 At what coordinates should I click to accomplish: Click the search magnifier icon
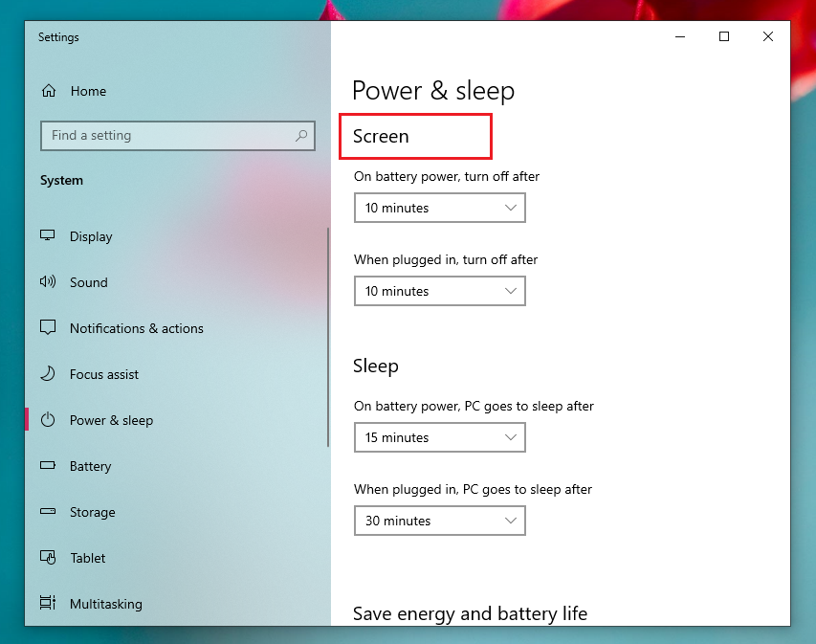[301, 135]
